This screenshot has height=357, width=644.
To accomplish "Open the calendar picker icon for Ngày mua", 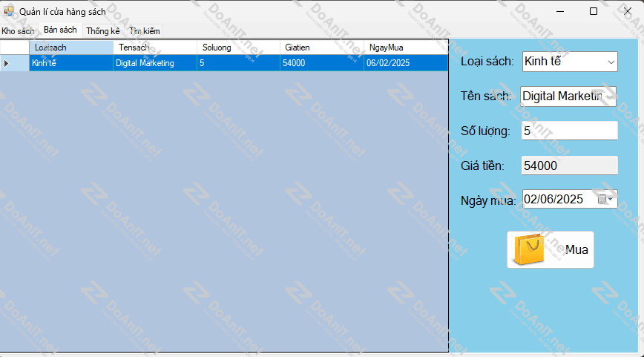I will [x=603, y=199].
